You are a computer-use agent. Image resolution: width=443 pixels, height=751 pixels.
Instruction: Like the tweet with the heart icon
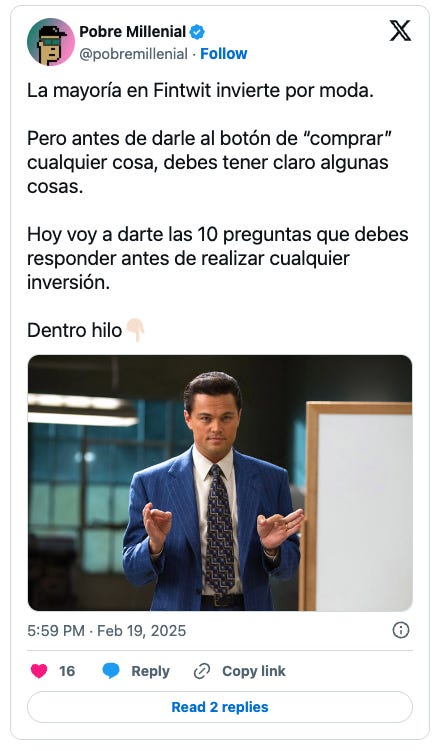(x=39, y=671)
